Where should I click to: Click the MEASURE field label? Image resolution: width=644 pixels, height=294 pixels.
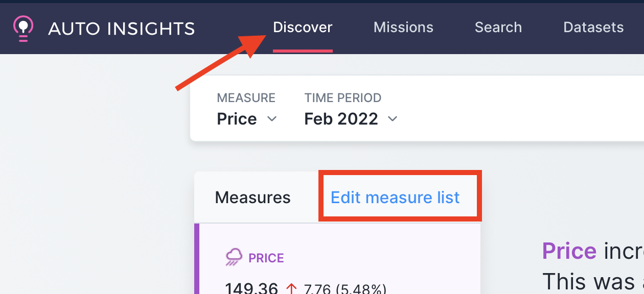(246, 97)
